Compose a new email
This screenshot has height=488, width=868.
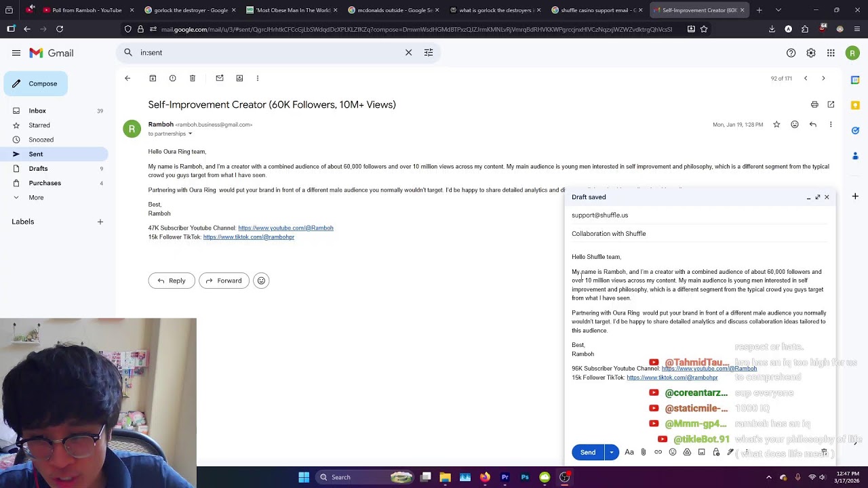(35, 84)
